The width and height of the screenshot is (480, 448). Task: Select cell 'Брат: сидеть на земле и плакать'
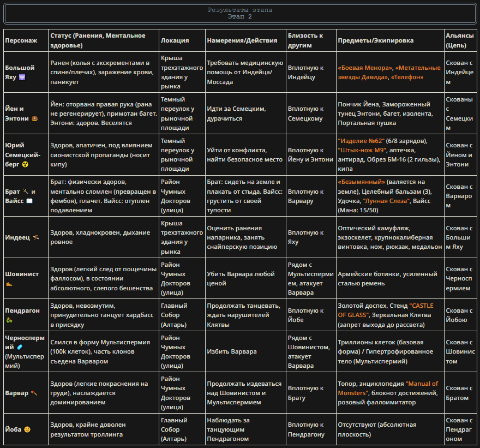245,196
